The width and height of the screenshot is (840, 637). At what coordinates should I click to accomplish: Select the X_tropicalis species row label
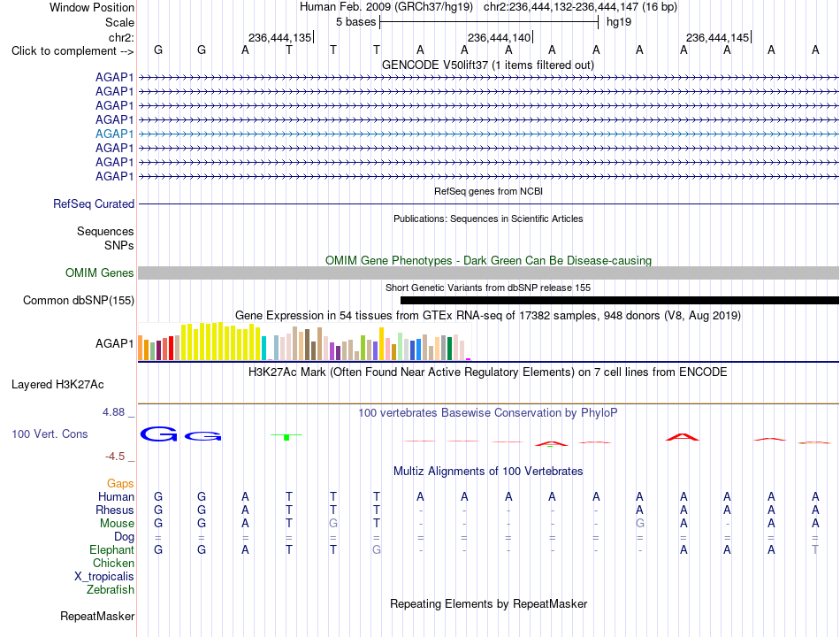tap(104, 577)
